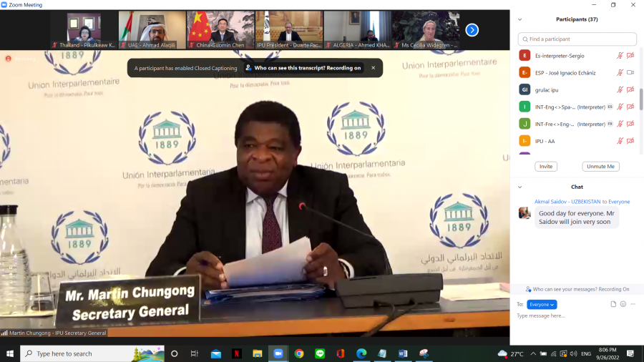Click the LINE app taskbar icon
644x362 pixels.
coord(320,353)
